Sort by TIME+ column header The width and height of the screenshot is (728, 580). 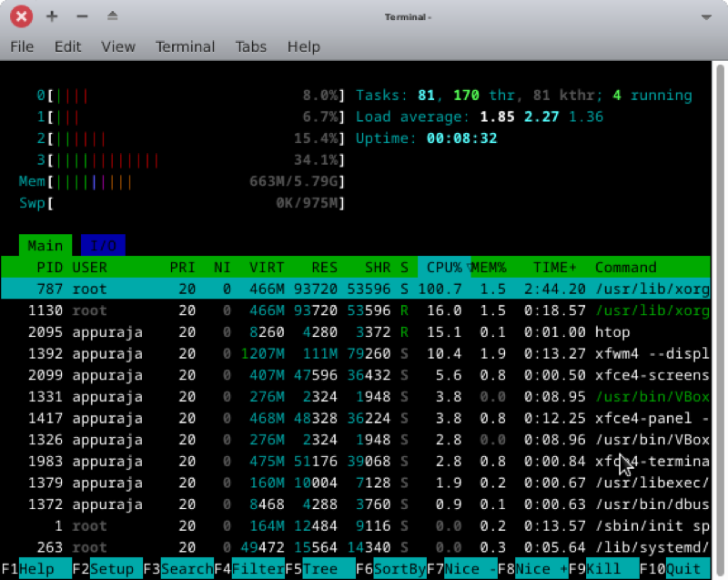555,268
